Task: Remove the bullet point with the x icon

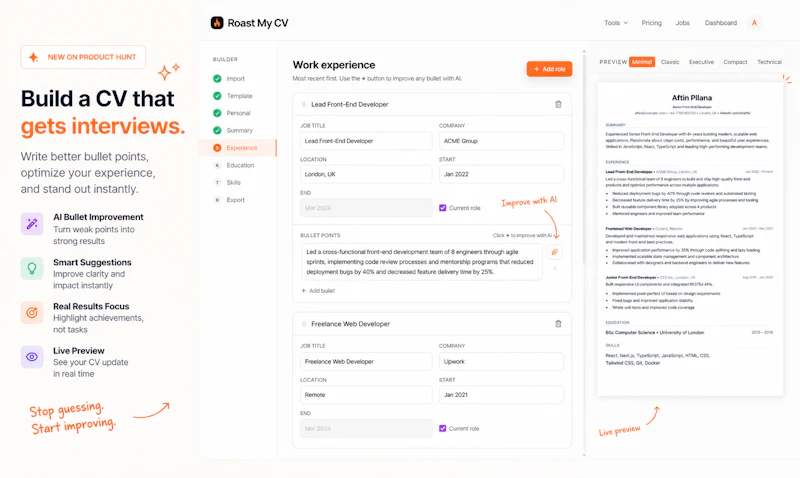Action: point(555,269)
